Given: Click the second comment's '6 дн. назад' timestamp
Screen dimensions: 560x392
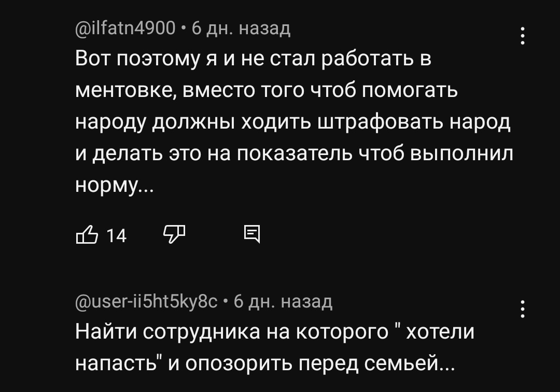Looking at the screenshot, I should [x=283, y=301].
